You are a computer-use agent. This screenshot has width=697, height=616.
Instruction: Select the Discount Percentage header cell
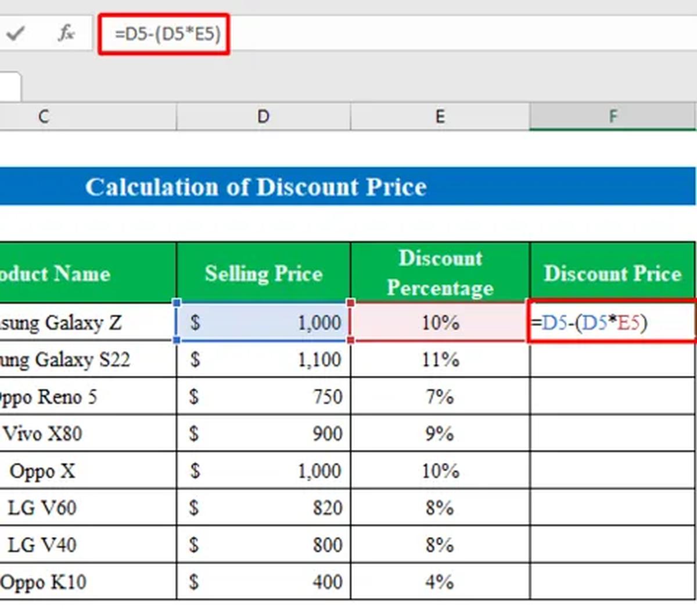(440, 273)
